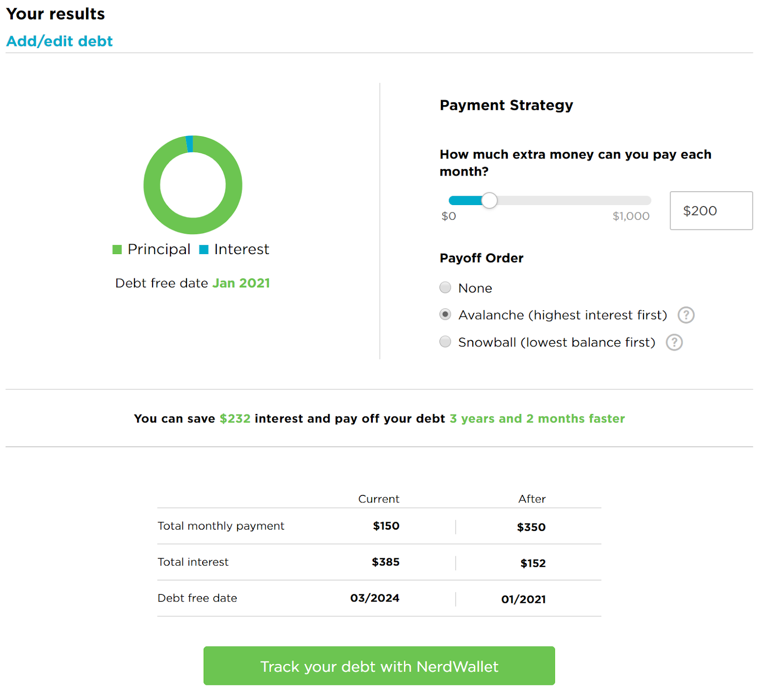
Task: Click the green Principal legend square
Action: [x=117, y=249]
